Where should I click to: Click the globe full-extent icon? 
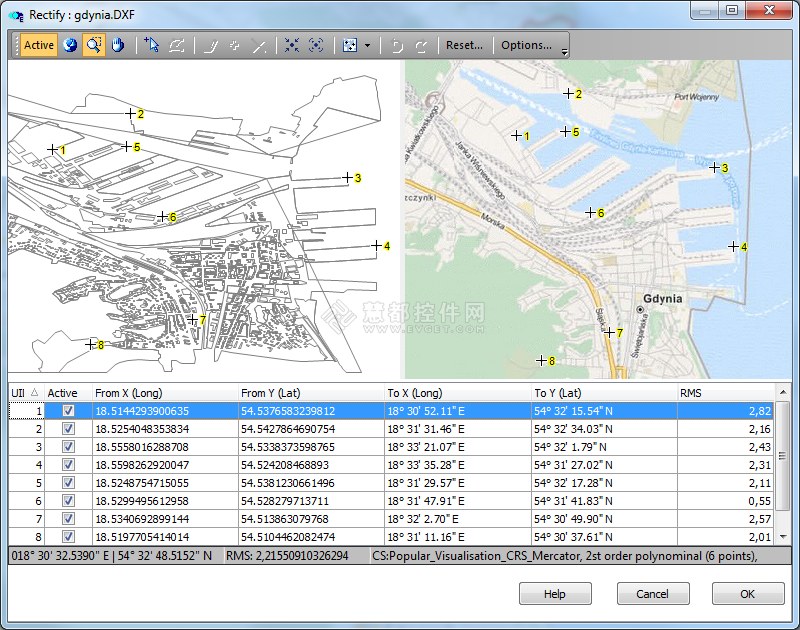[x=70, y=45]
